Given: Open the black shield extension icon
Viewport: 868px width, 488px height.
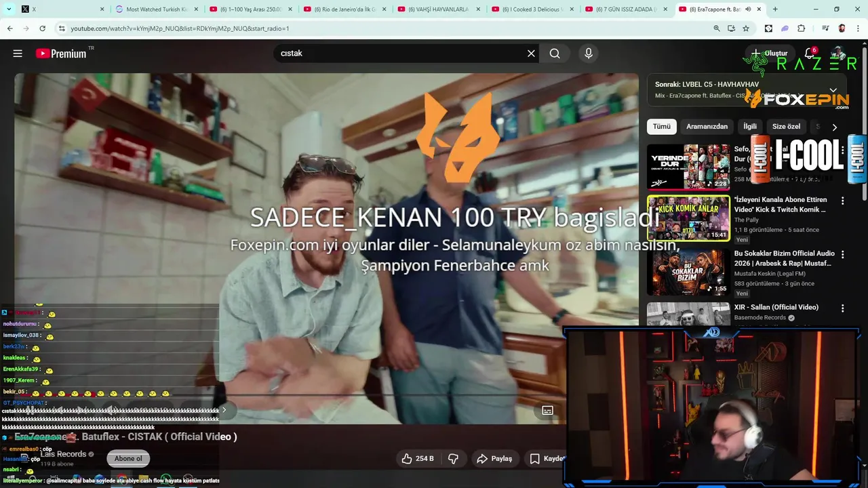Looking at the screenshot, I should pos(768,28).
